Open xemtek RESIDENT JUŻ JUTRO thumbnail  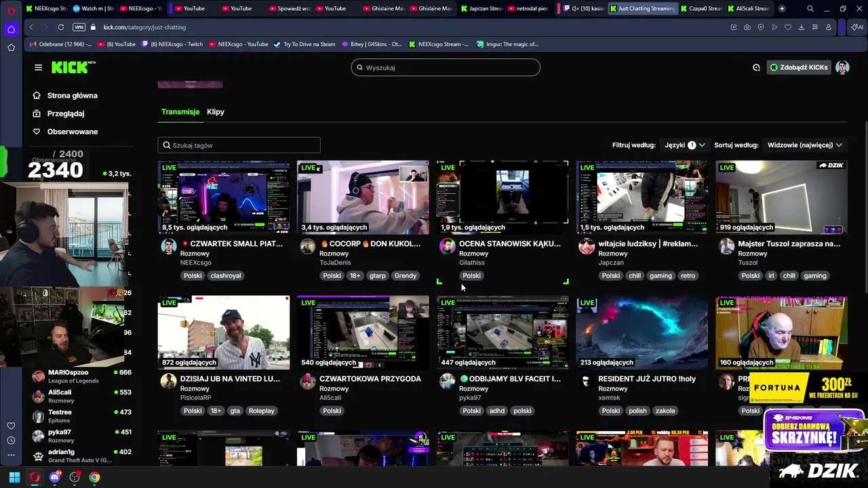point(642,332)
